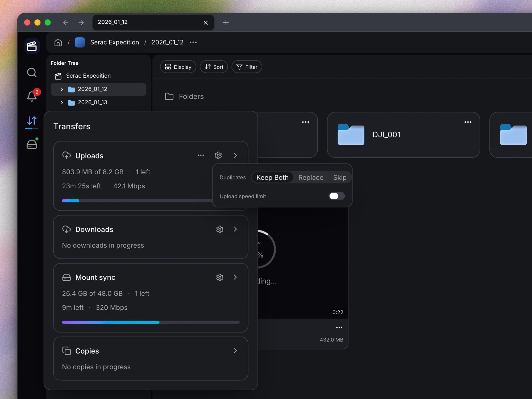Click the Uploads progress bar
The image size is (532, 399).
(137, 201)
